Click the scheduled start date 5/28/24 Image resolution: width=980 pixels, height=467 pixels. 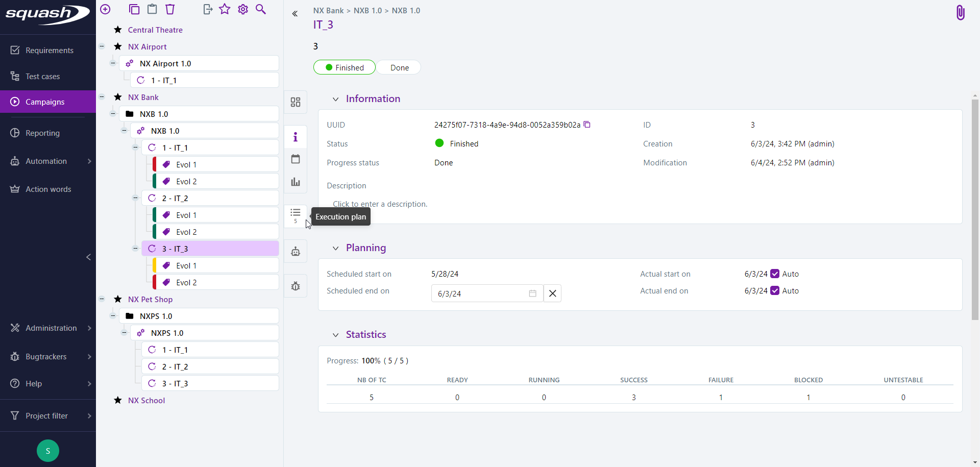pos(445,274)
